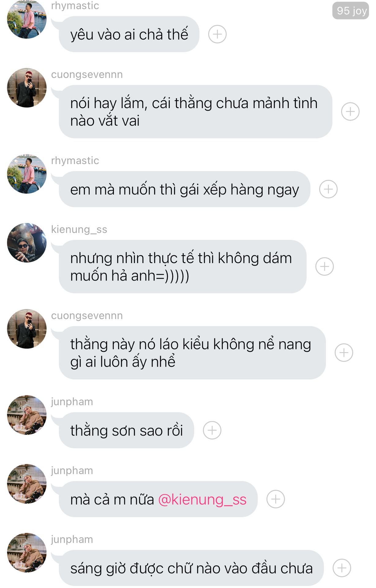Select username cuongsevennn above "thằng này nó láo"

87,315
